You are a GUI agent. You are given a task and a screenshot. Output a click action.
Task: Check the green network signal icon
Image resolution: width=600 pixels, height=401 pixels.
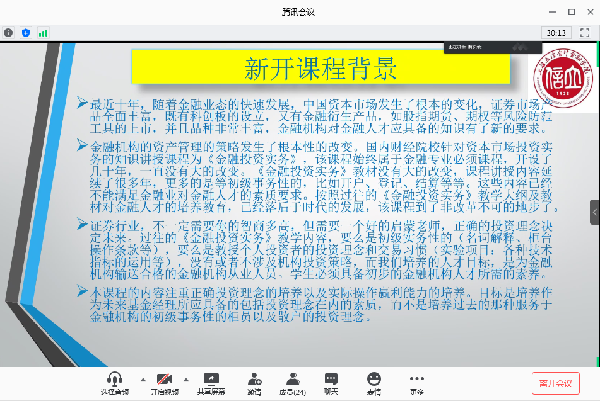click(x=42, y=32)
